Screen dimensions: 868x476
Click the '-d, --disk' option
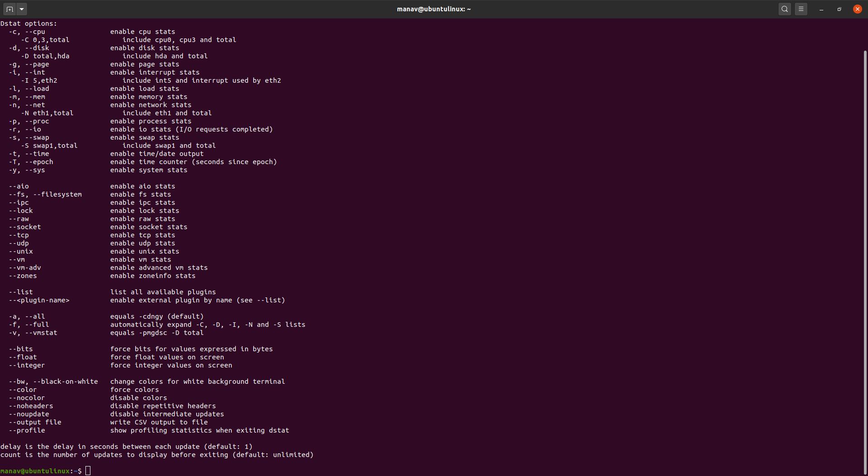pyautogui.click(x=29, y=48)
